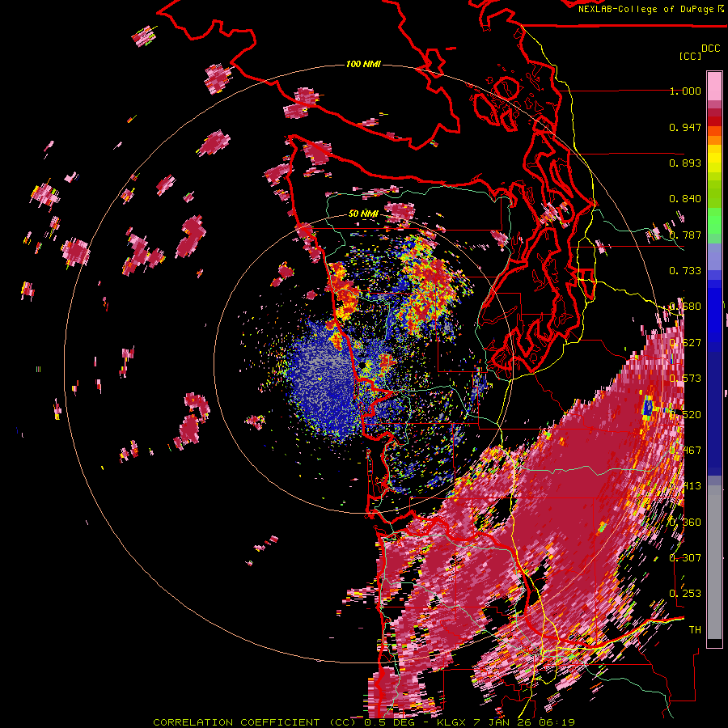
Task: Click the TH threshold label
Action: 695,629
